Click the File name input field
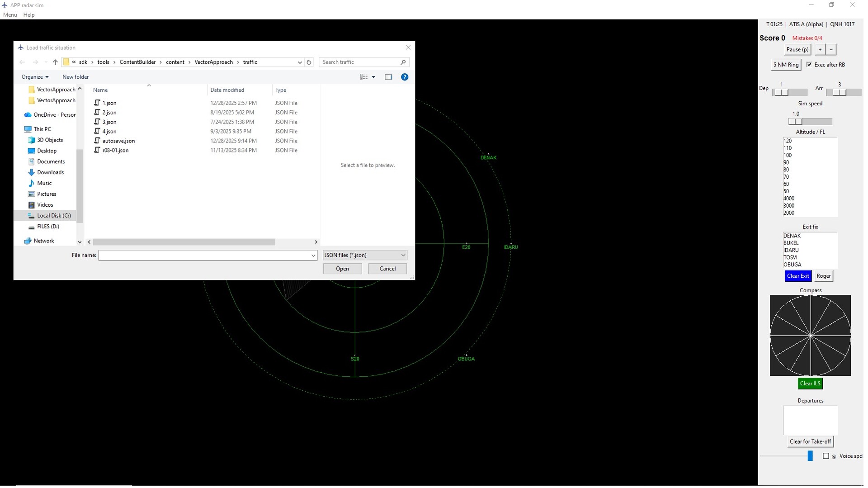Screen dimensions: 868x488 [x=204, y=256]
